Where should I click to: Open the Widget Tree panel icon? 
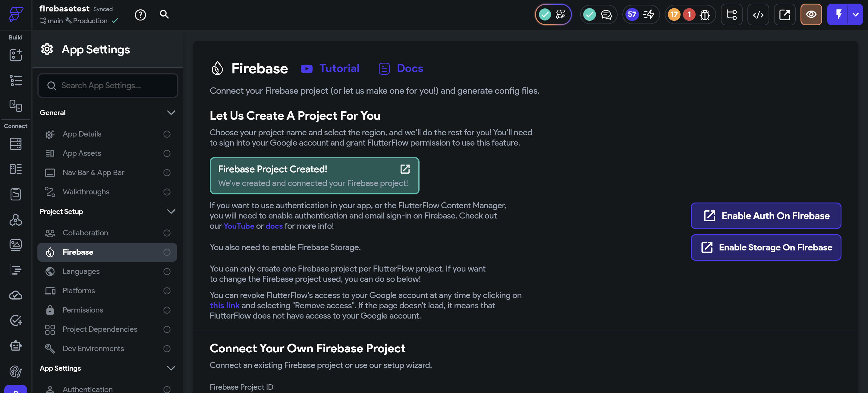tap(15, 80)
